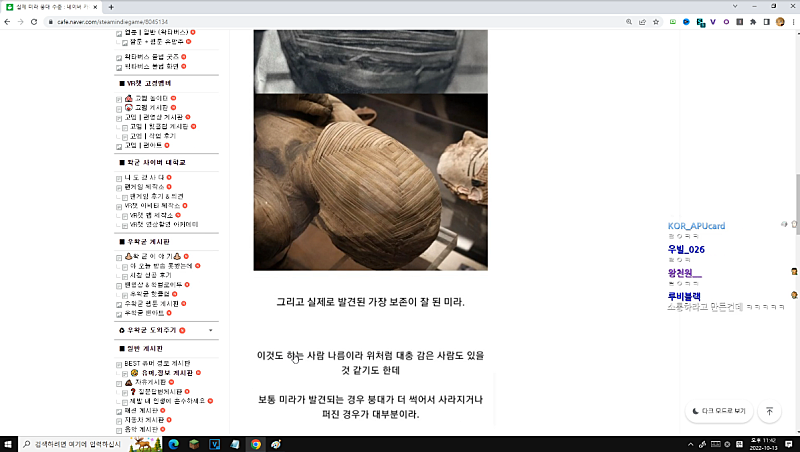Viewport: 800px width, 452px height.
Task: Open the 나 도 강 사 다 board
Action: point(144,178)
